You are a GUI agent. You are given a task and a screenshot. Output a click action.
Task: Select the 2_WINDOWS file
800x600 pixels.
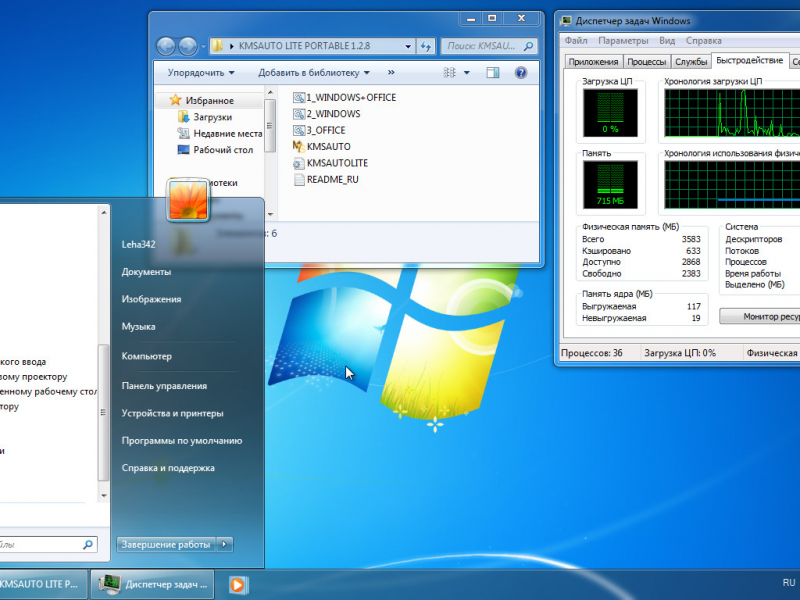click(327, 114)
